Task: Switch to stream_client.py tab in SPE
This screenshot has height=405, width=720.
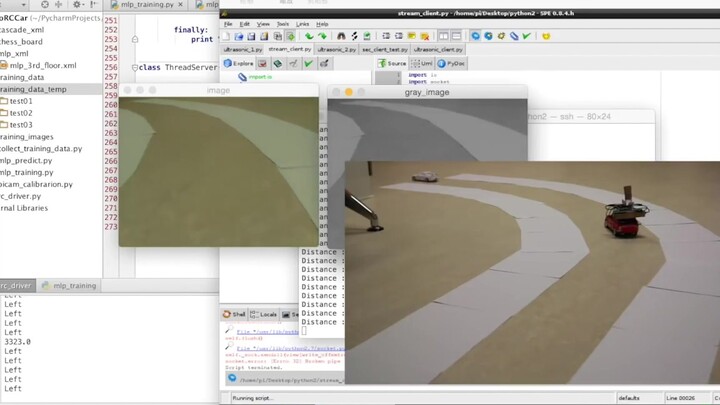Action: coord(290,49)
